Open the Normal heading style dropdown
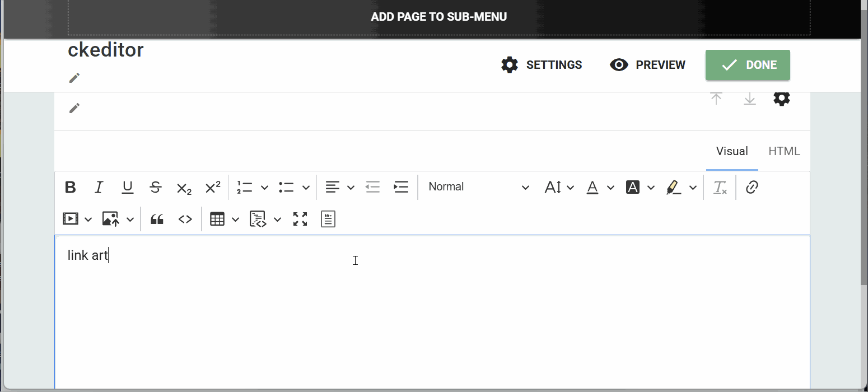This screenshot has height=392, width=868. tap(479, 187)
